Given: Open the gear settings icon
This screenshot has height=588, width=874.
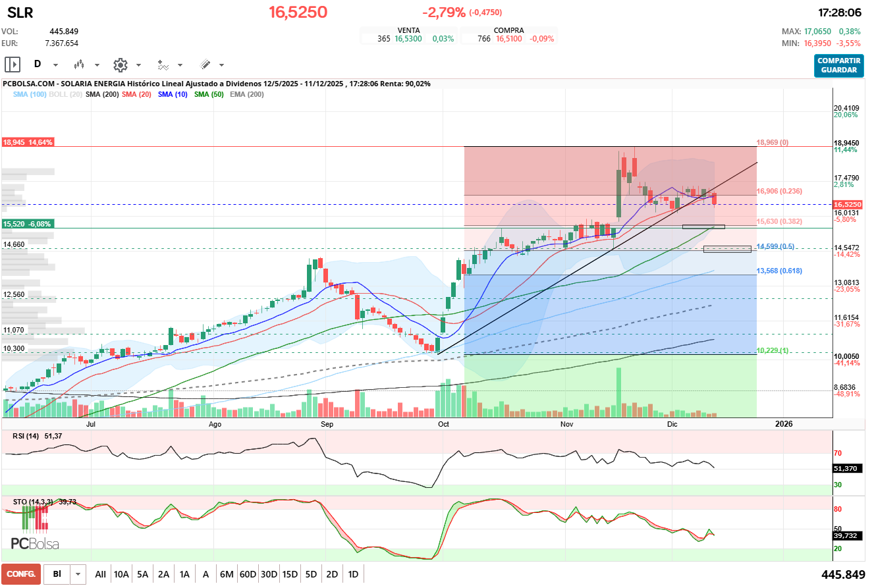Looking at the screenshot, I should click(120, 65).
